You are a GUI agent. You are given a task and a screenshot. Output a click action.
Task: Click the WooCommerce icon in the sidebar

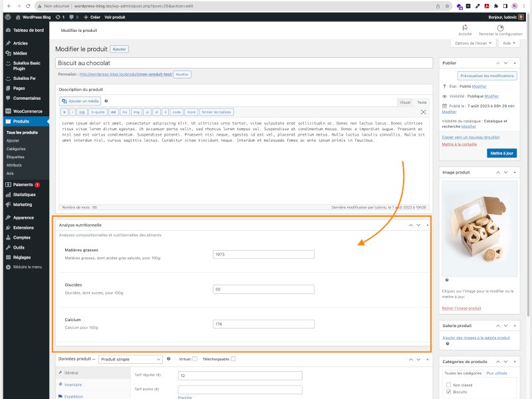click(8, 110)
